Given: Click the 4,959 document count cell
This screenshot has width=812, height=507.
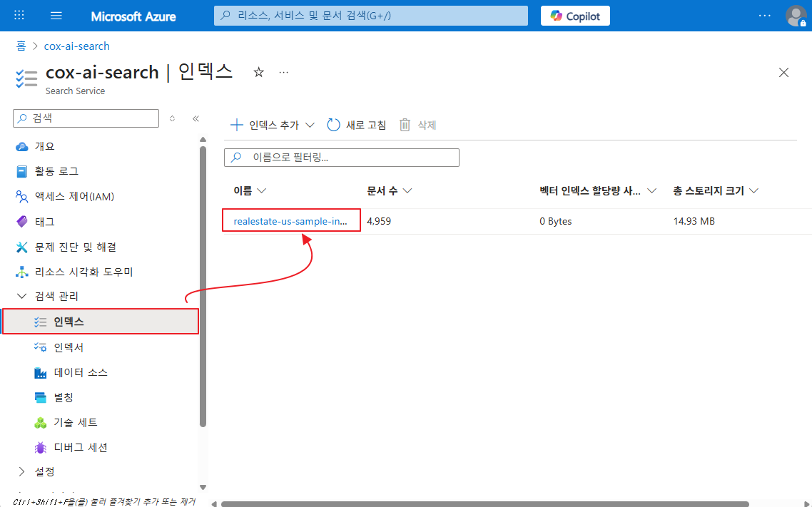Looking at the screenshot, I should click(x=379, y=221).
